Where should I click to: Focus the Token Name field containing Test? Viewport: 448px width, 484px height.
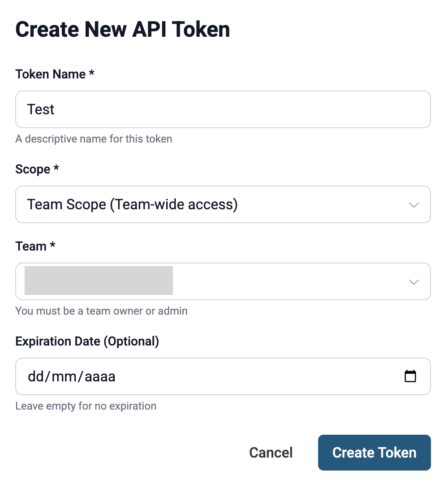(x=223, y=109)
